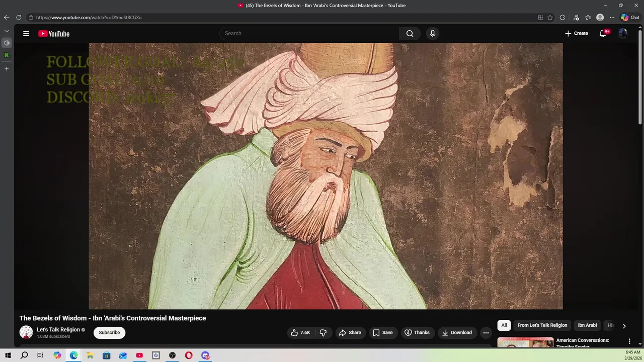Dislike this video

click(x=323, y=332)
